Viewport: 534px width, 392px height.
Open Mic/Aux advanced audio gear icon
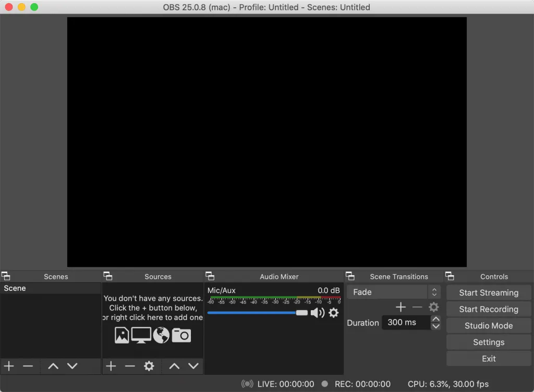[333, 313]
